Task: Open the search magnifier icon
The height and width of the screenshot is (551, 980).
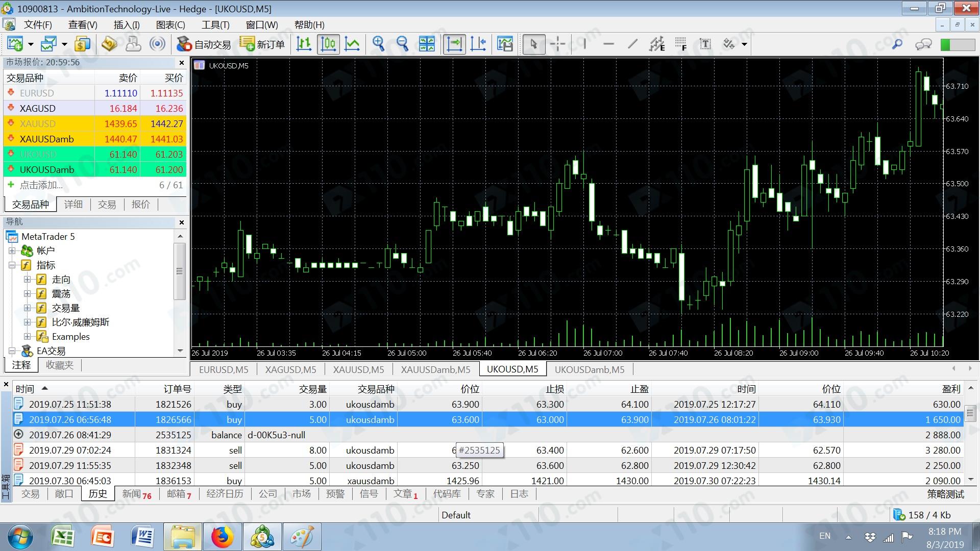Action: [897, 44]
